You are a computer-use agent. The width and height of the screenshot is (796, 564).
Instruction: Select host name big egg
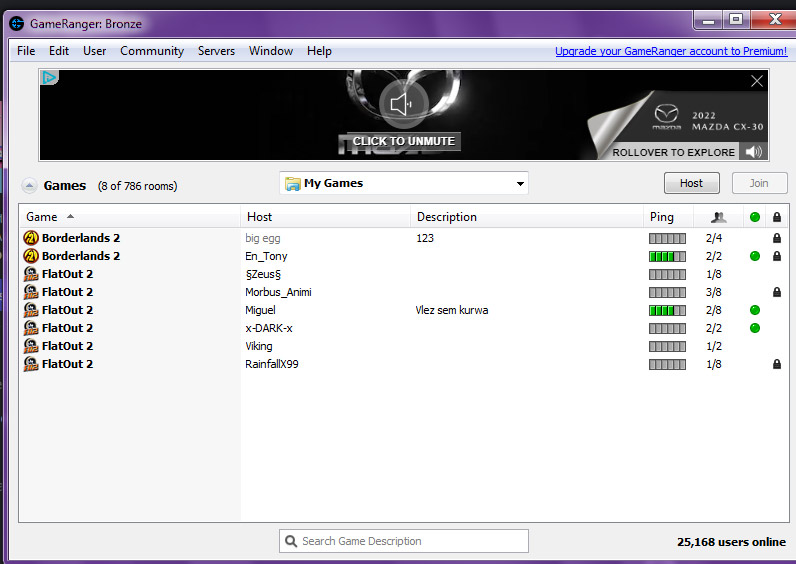[262, 238]
